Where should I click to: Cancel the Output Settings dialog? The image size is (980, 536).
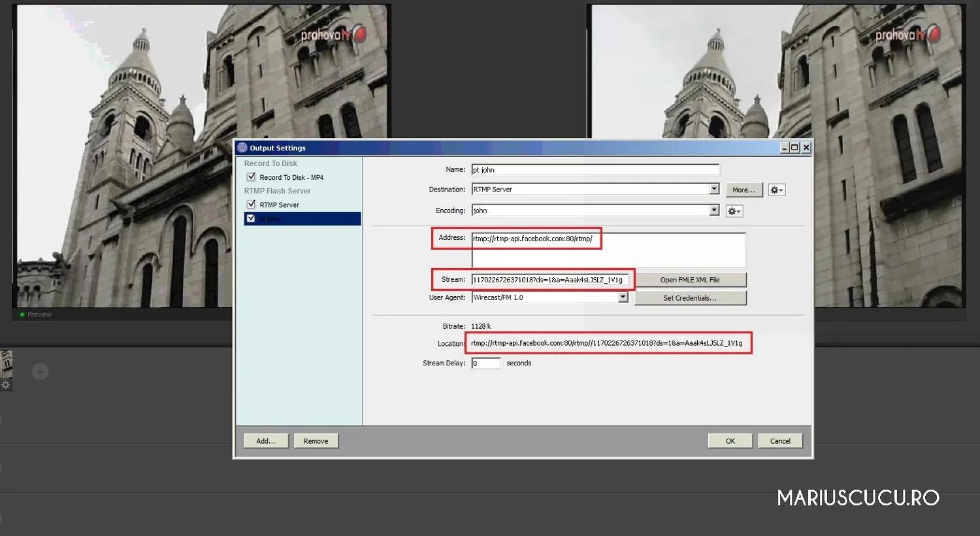pos(780,441)
